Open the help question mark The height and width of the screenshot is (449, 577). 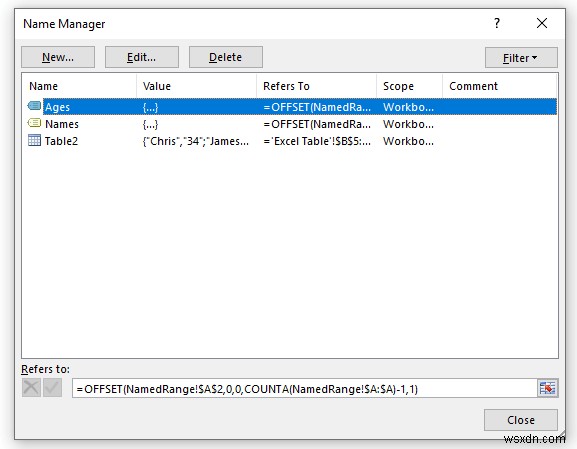[497, 23]
